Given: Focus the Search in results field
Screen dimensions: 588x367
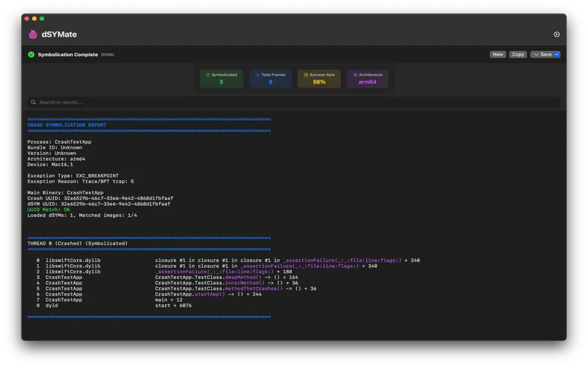Looking at the screenshot, I should [x=293, y=102].
